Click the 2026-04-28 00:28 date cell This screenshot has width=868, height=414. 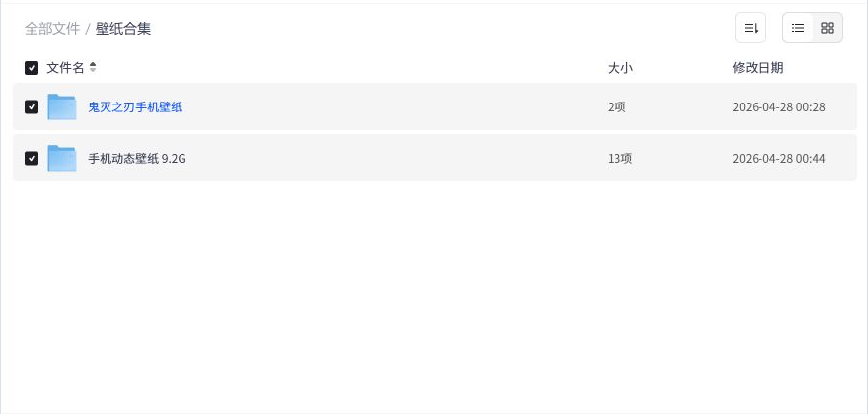[778, 106]
